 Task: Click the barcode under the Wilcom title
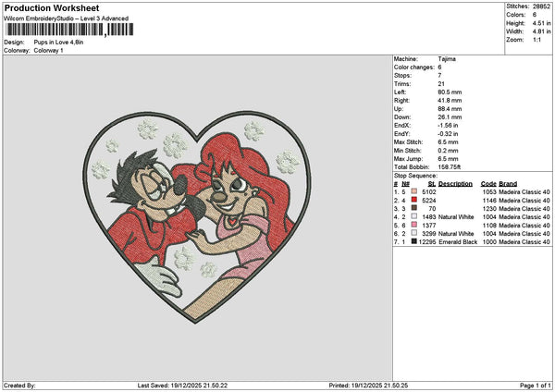[x=69, y=30]
